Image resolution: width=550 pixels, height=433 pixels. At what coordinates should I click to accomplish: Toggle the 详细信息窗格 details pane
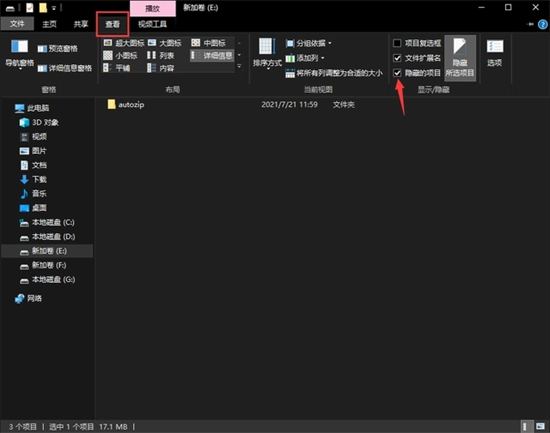65,68
